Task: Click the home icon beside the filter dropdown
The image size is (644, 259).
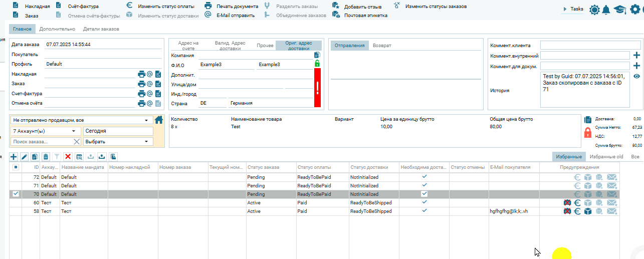Action: (159, 120)
